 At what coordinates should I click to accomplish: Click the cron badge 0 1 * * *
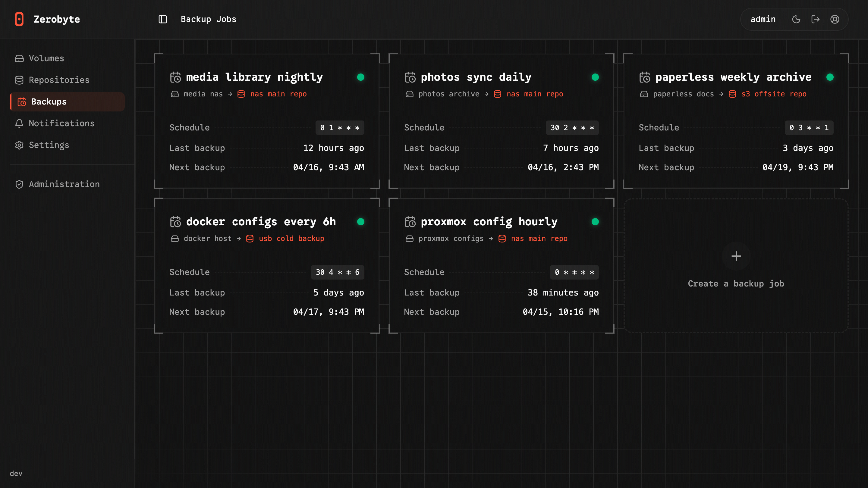(x=340, y=128)
